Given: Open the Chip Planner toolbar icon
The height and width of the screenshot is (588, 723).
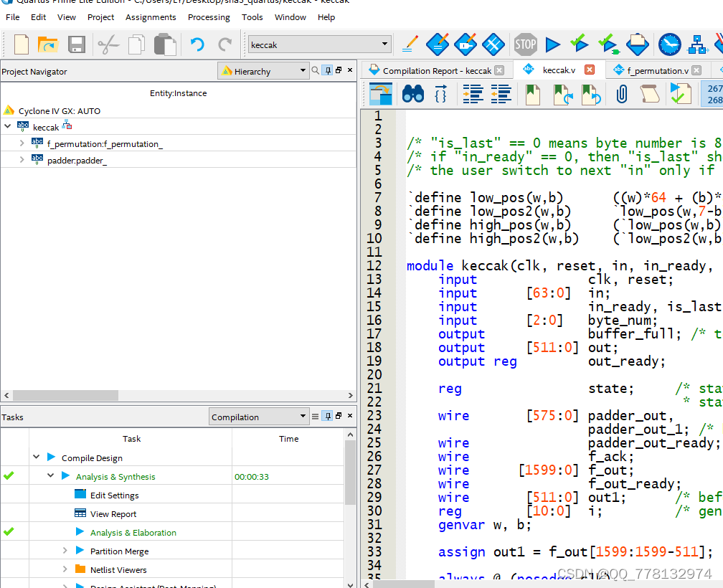Looking at the screenshot, I should click(493, 44).
